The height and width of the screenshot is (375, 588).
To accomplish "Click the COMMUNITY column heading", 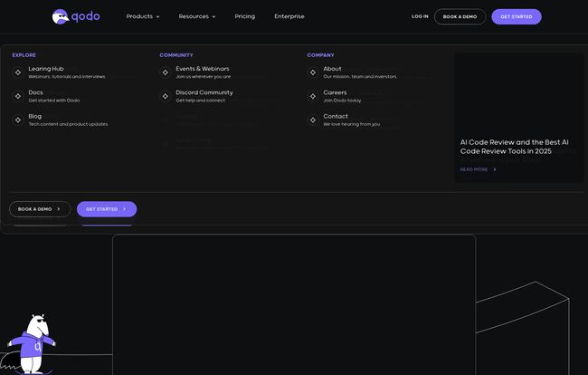I will coord(176,55).
